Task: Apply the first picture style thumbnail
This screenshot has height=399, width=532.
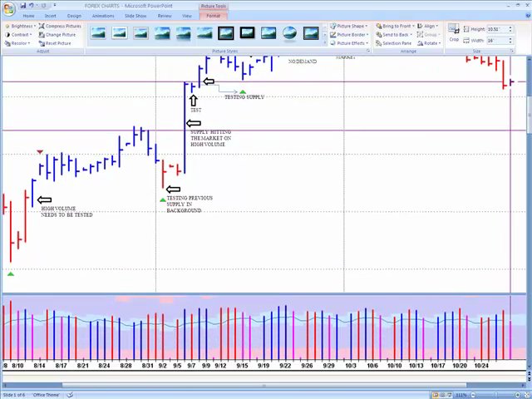Action: pyautogui.click(x=98, y=33)
